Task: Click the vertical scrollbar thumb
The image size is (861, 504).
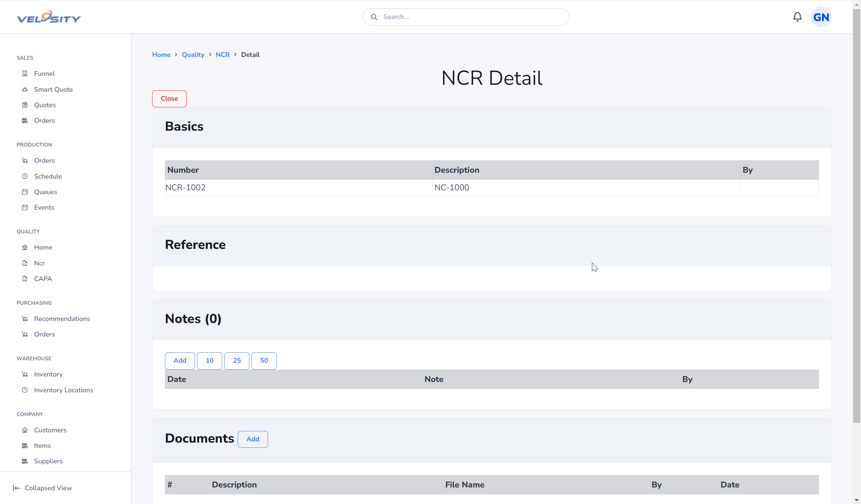Action: point(857,215)
